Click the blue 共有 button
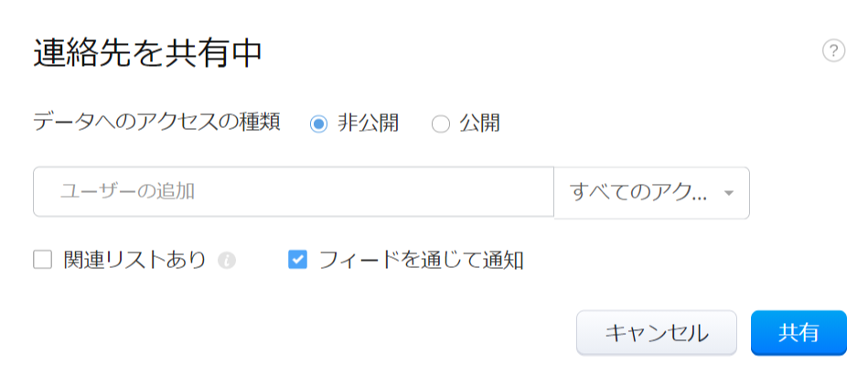 pyautogui.click(x=798, y=332)
